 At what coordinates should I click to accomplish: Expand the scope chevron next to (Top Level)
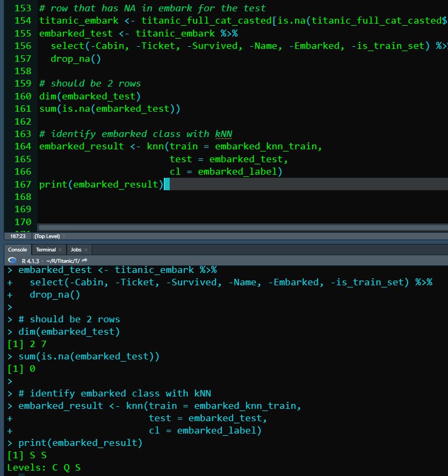point(63,236)
